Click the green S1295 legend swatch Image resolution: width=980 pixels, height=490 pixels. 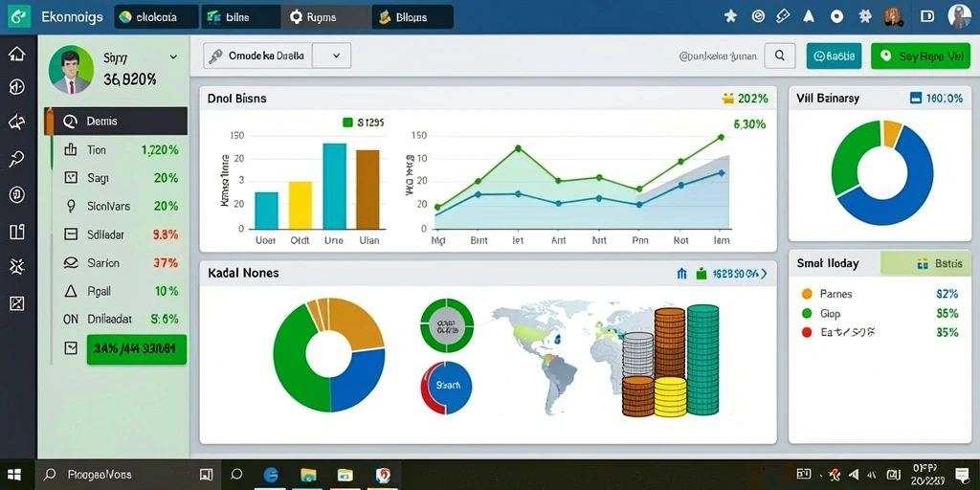point(348,122)
